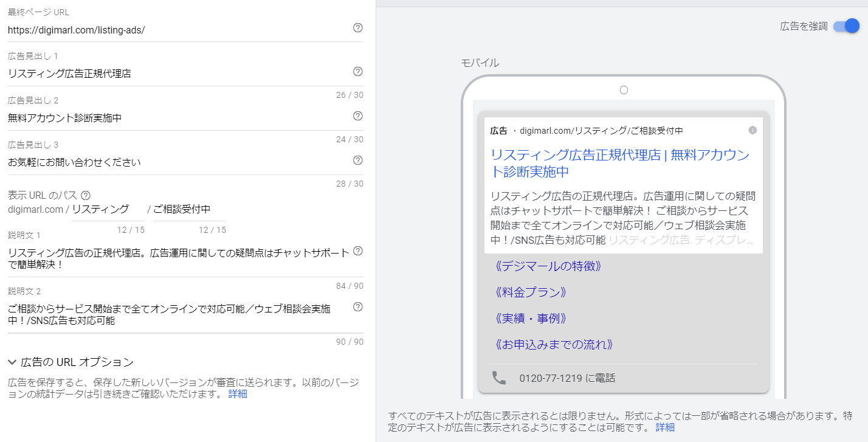Click the 広告を強調 label text

(x=804, y=26)
